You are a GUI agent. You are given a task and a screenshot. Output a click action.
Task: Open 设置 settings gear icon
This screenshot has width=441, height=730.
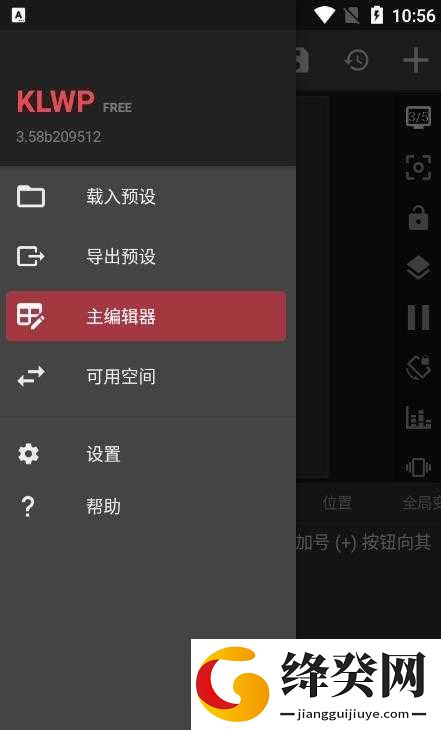(28, 453)
